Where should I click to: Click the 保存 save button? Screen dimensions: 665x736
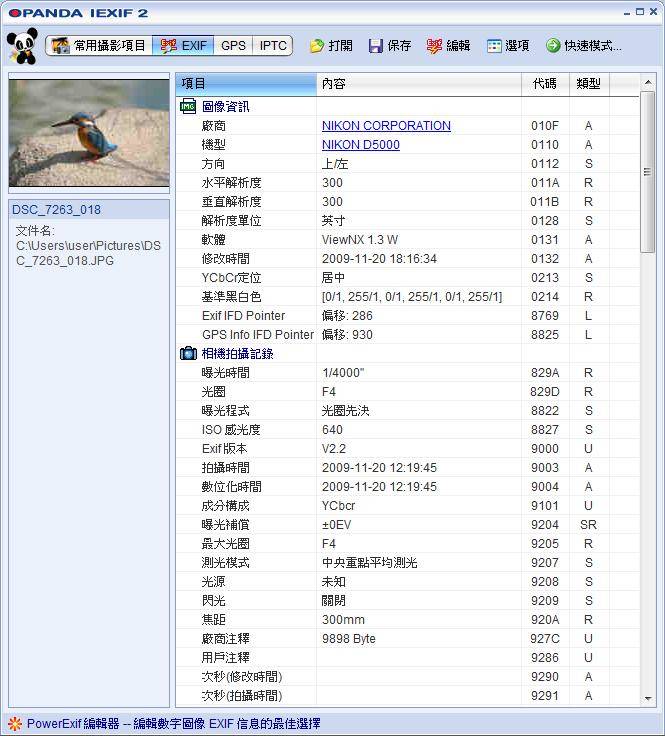click(x=390, y=46)
